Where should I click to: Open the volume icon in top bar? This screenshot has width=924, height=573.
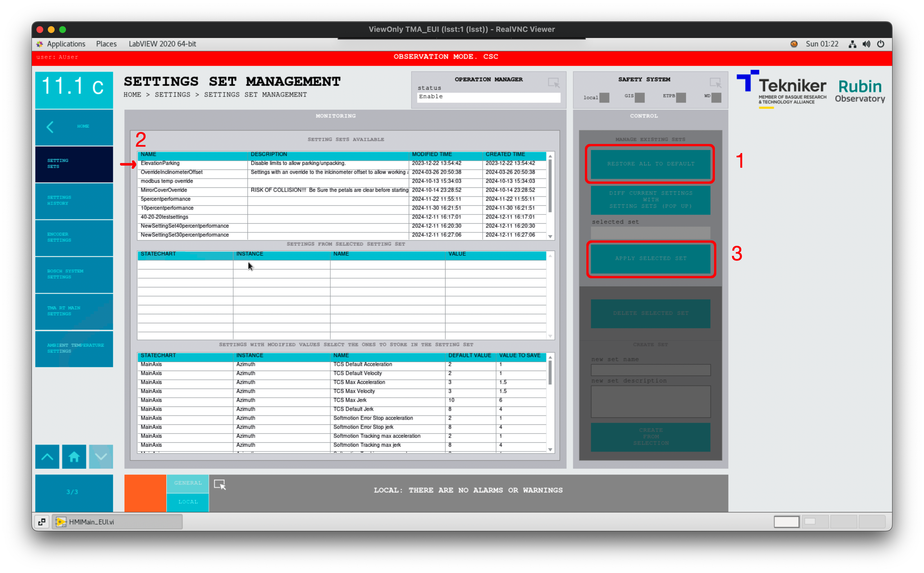click(866, 44)
